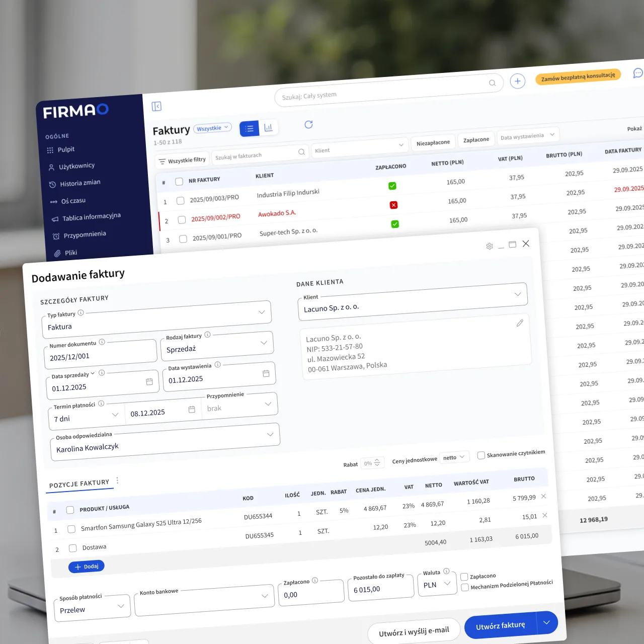Open the Rodzaj faktury dropdown
This screenshot has height=644, width=644.
(217, 346)
